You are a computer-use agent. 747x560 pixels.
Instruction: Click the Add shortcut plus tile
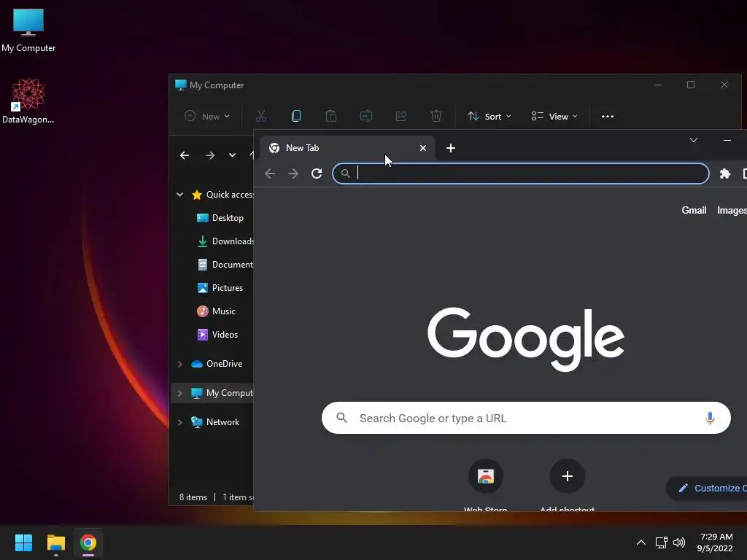(567, 476)
